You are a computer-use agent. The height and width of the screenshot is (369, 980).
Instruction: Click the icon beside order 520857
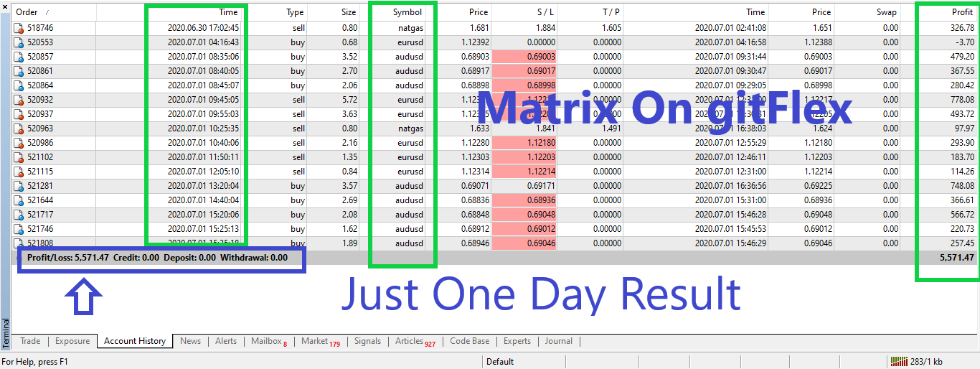[19, 57]
